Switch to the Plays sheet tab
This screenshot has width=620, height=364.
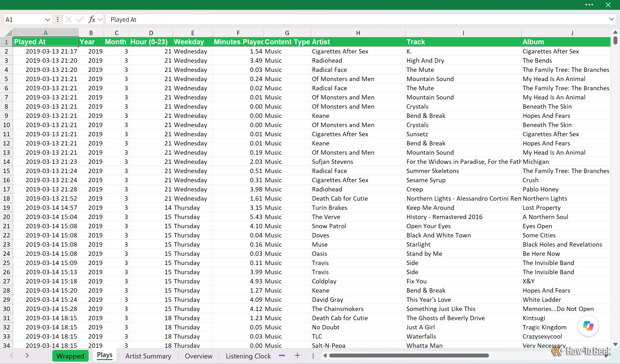click(x=105, y=355)
